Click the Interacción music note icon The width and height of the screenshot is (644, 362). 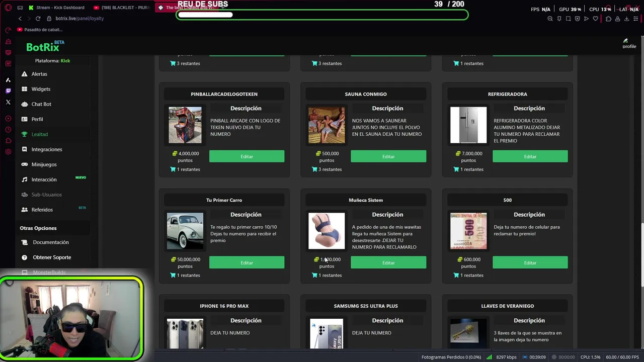pyautogui.click(x=24, y=179)
